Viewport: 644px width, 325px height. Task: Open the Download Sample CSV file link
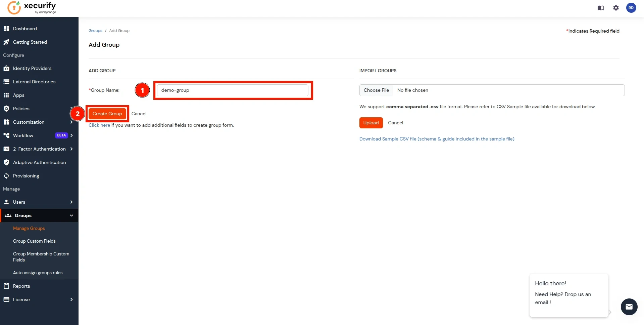[x=436, y=139]
